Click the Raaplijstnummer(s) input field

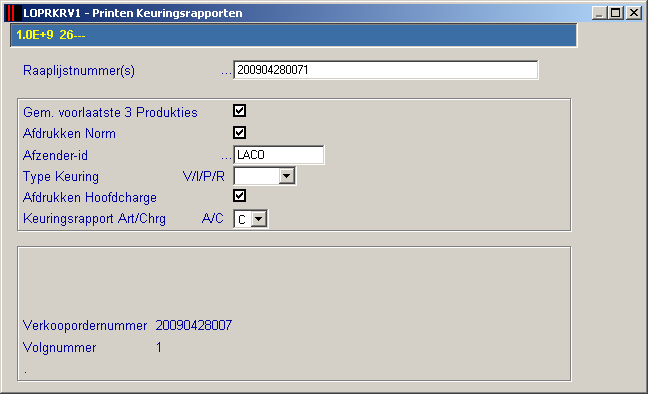(x=386, y=70)
